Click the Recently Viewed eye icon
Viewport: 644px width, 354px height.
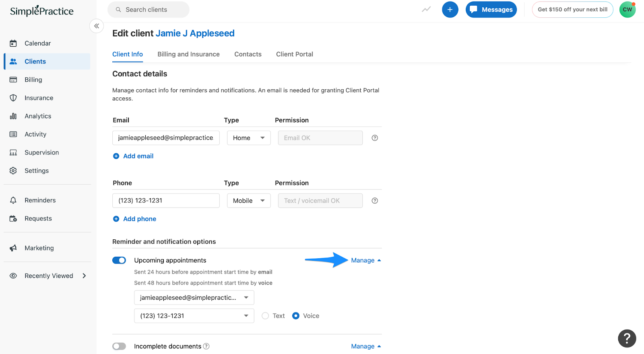pyautogui.click(x=13, y=276)
